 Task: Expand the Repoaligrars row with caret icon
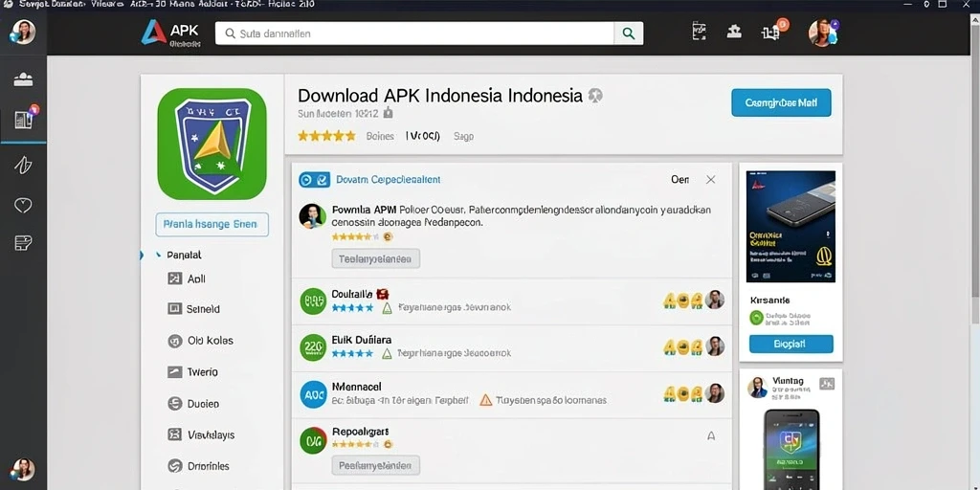(x=711, y=436)
